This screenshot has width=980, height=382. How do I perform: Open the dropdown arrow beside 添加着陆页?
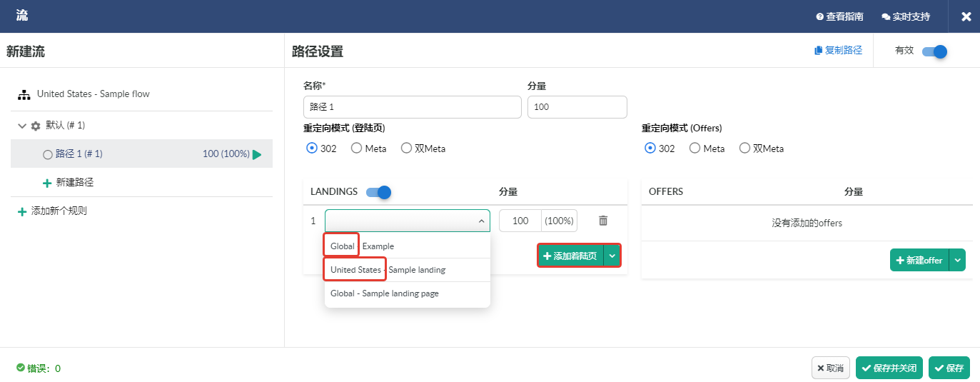(x=612, y=256)
